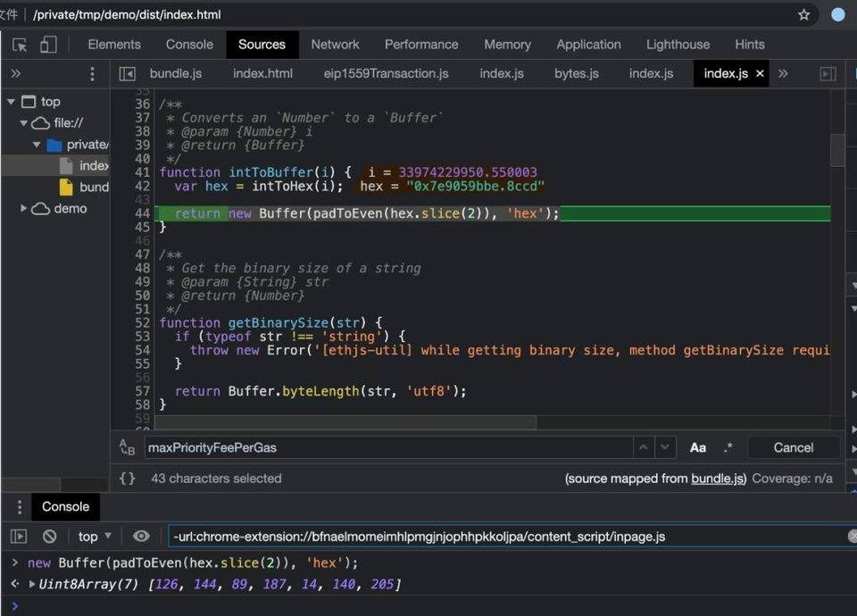Viewport: 857px width, 616px height.
Task: Click the maxPriorityFeePerGas search field
Action: 388,447
